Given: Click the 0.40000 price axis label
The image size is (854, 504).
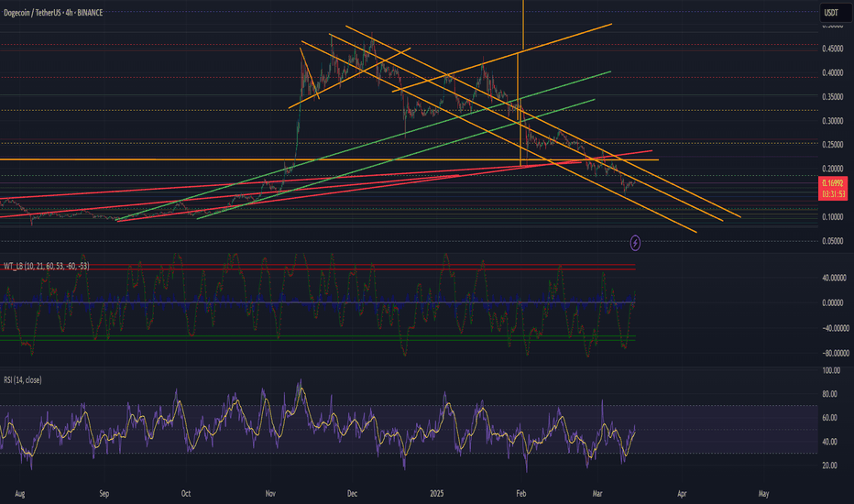Looking at the screenshot, I should (x=832, y=72).
